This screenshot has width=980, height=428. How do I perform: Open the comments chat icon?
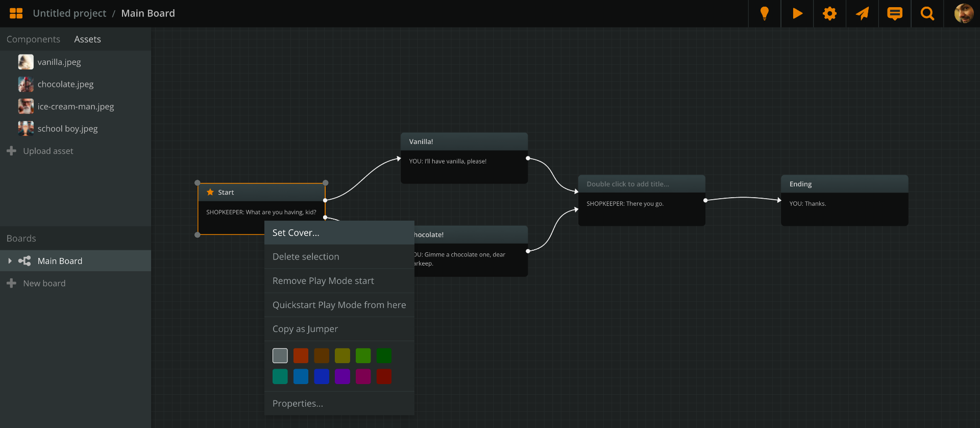(x=895, y=13)
